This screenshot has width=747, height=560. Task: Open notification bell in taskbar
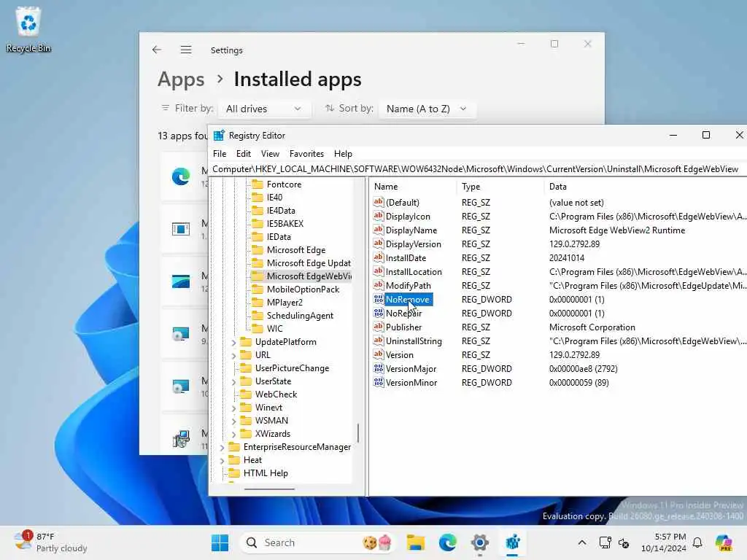697,542
